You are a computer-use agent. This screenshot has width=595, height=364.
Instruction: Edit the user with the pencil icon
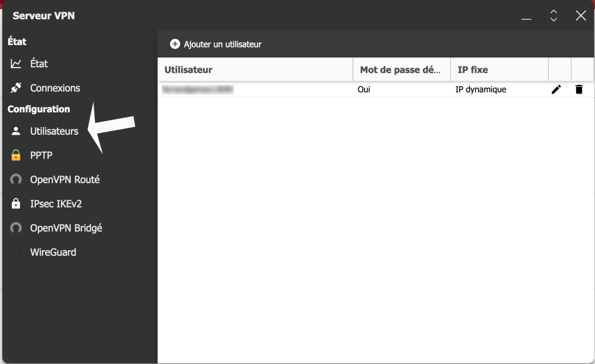(x=556, y=90)
